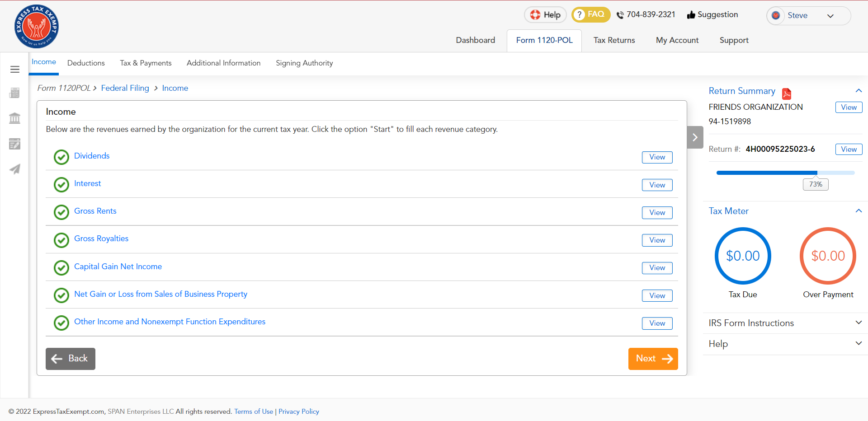View the Gross Rents entry
Image resolution: width=868 pixels, height=421 pixels.
(657, 212)
